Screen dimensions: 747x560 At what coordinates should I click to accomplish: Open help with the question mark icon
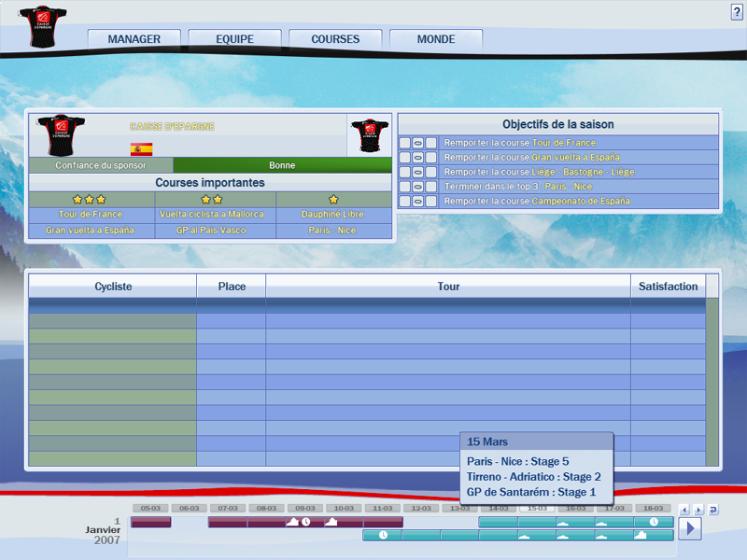pos(737,11)
